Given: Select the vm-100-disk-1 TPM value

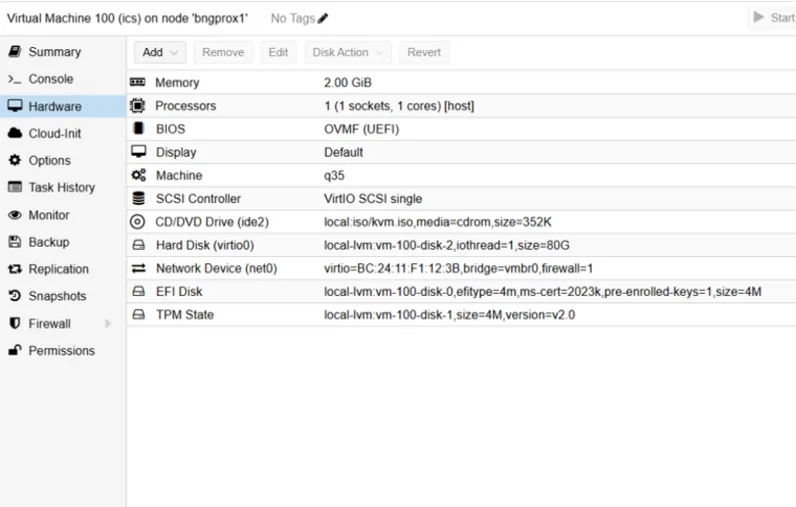Looking at the screenshot, I should (x=449, y=315).
